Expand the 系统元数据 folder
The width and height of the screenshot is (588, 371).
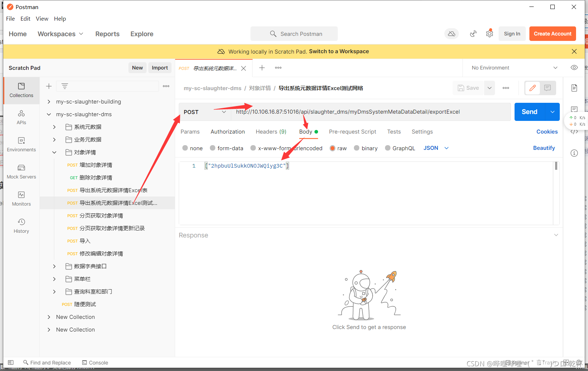coord(54,127)
